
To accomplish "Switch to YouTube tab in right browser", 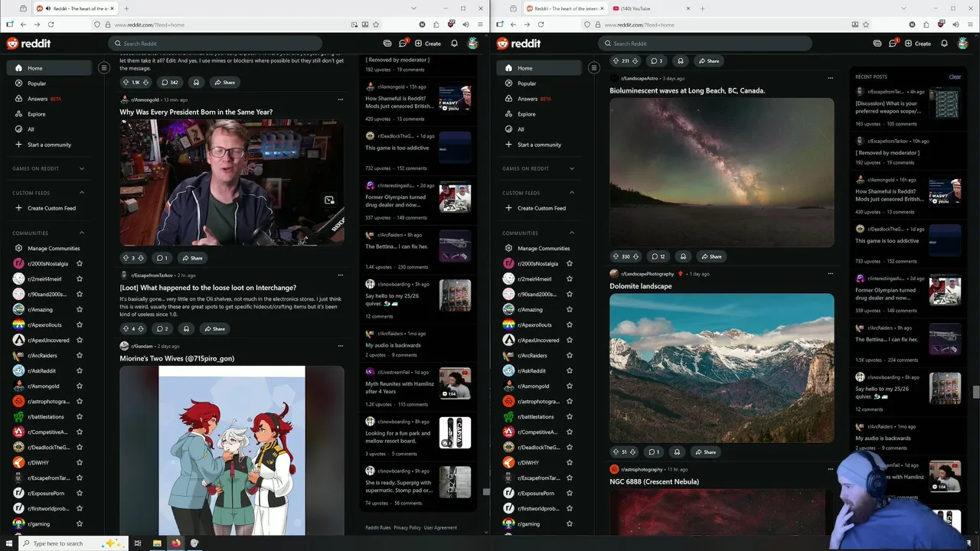I will click(652, 8).
